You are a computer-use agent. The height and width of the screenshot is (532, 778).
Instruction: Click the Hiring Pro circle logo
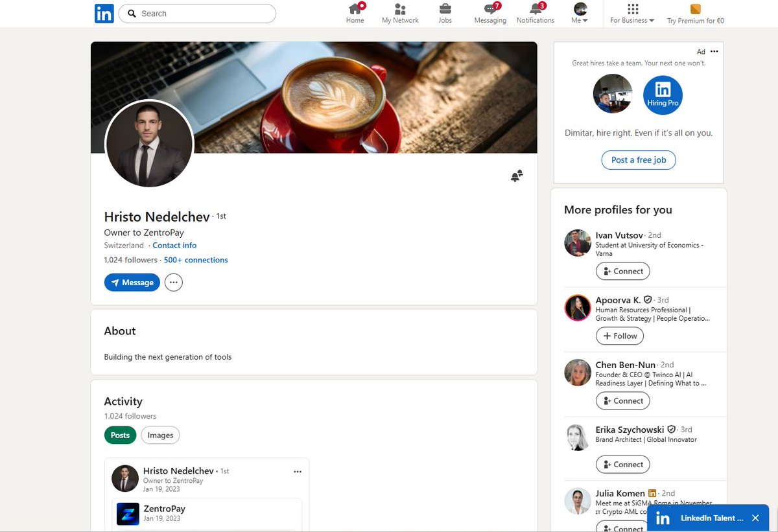click(663, 95)
